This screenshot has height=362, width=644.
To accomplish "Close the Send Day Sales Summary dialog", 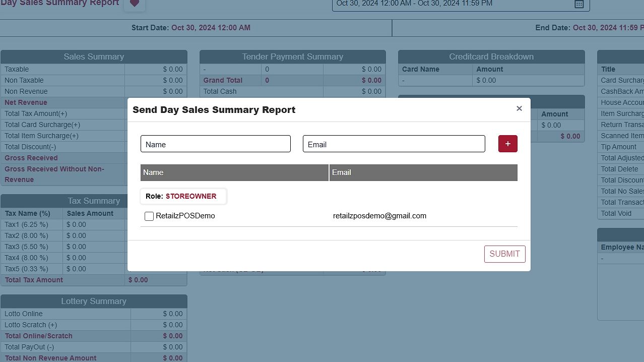I will pyautogui.click(x=519, y=108).
